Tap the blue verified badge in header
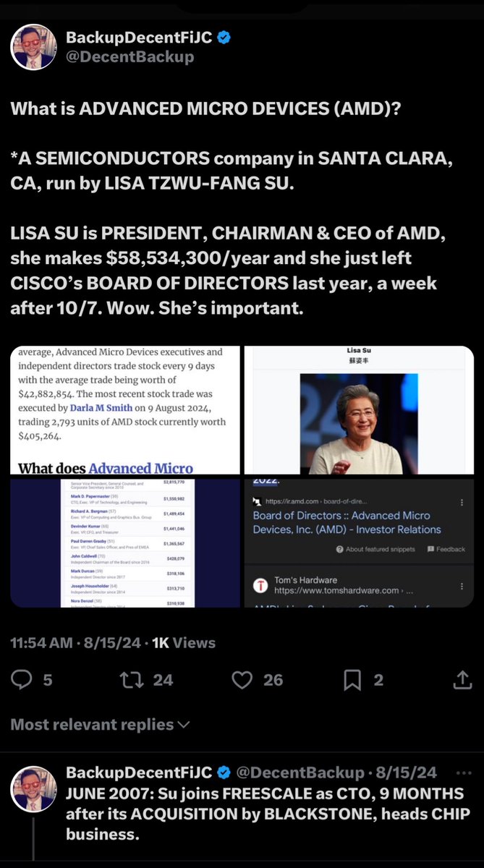The image size is (484, 868). [225, 38]
